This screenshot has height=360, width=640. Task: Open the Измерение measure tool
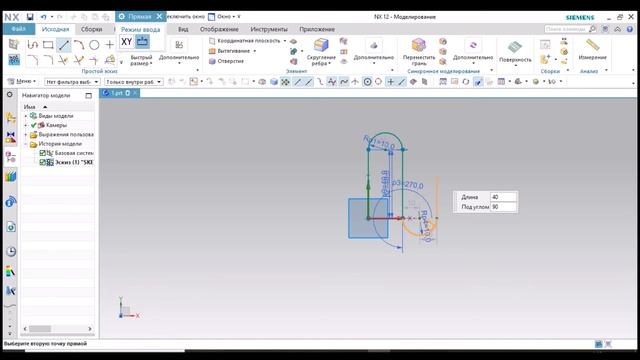[x=592, y=50]
